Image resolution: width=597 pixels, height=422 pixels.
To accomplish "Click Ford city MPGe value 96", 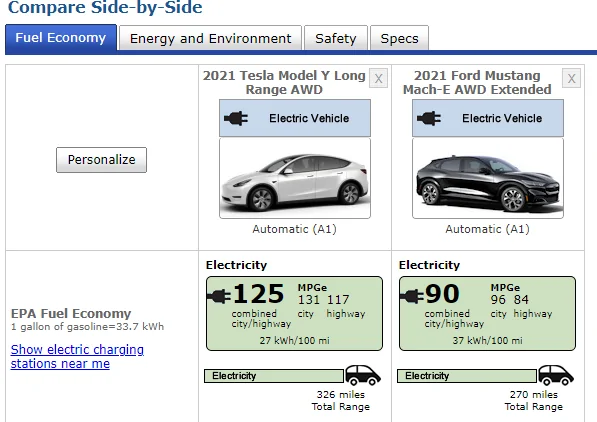I will [x=498, y=300].
